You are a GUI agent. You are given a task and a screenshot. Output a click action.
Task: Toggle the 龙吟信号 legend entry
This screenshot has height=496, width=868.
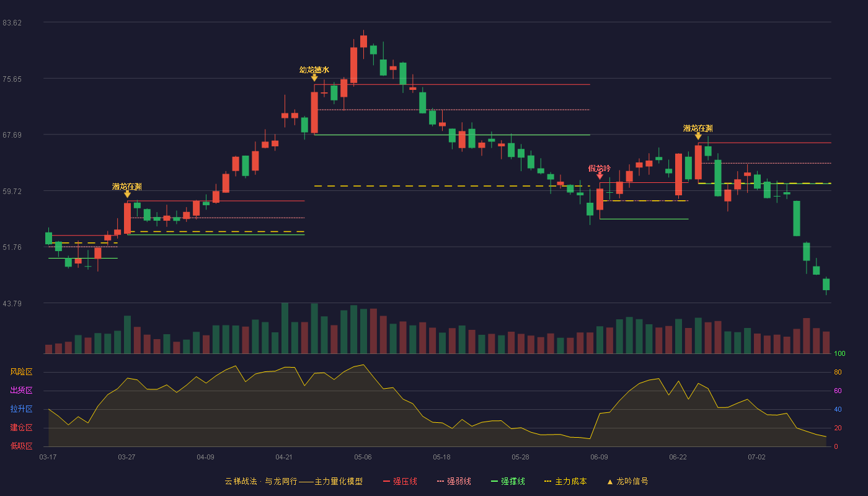tap(627, 481)
